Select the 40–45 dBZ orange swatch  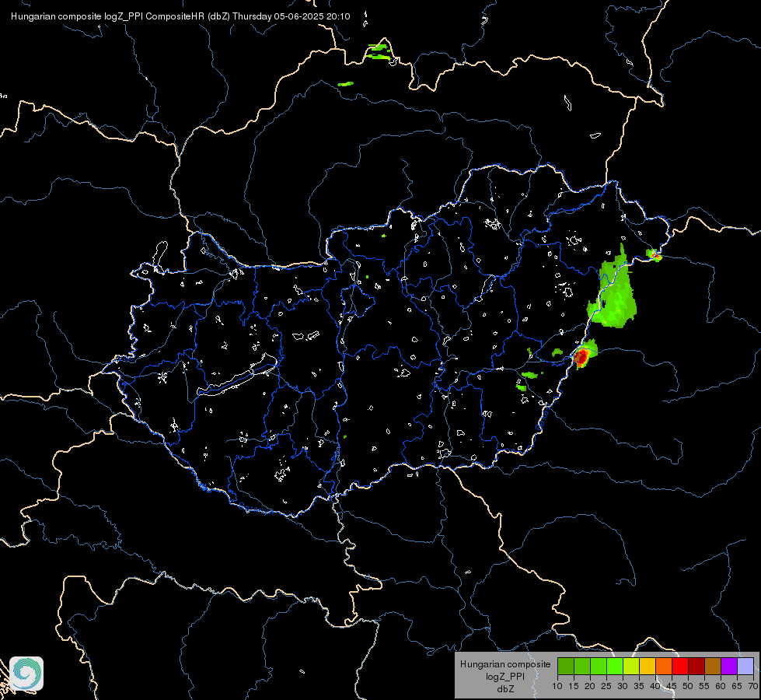(664, 667)
